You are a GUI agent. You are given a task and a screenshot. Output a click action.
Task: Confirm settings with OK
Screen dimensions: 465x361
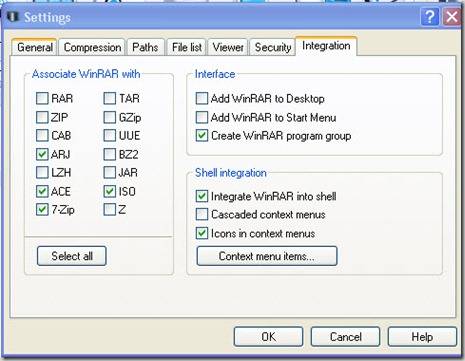pos(268,337)
